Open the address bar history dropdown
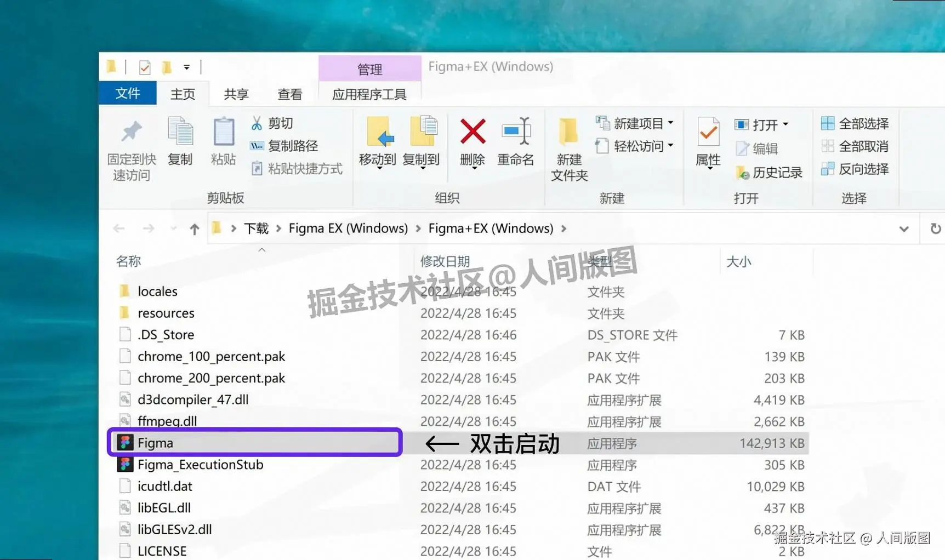Image resolution: width=945 pixels, height=560 pixels. point(904,229)
